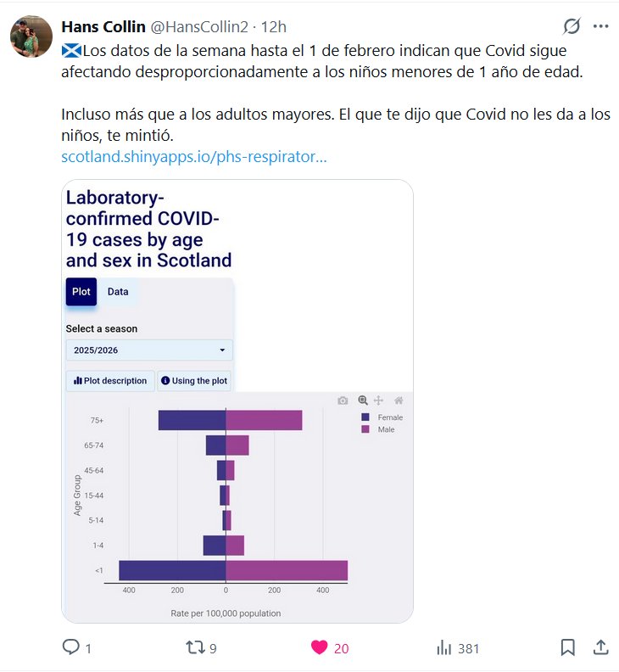Select the pan crosshair plot tool
The height and width of the screenshot is (672, 619).
click(379, 400)
